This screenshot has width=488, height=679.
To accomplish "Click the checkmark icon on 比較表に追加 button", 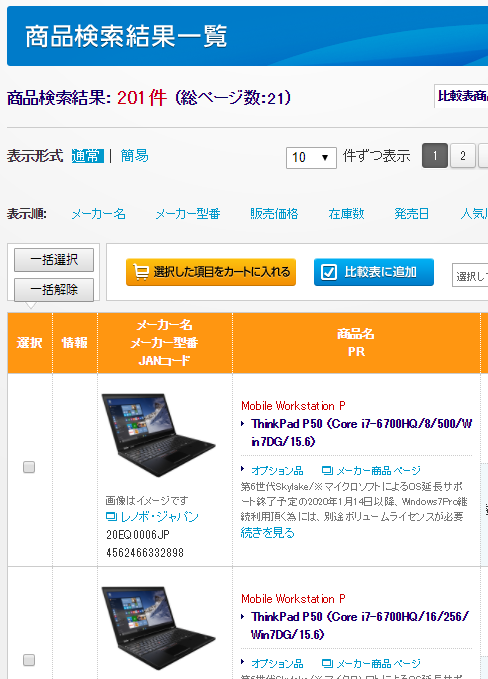I will (x=329, y=272).
